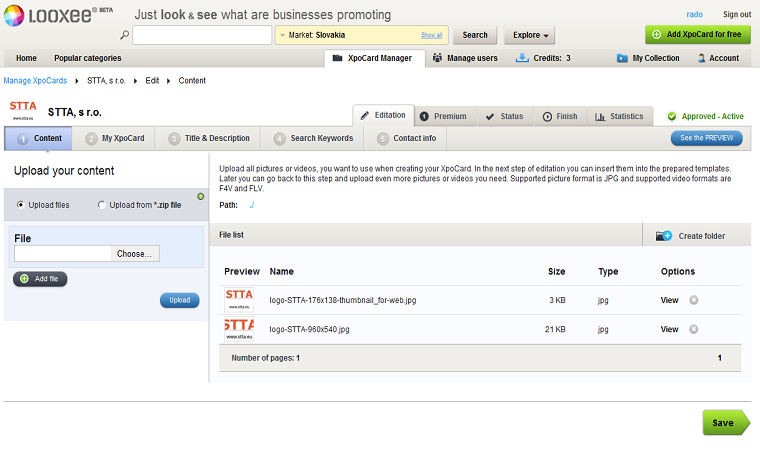Image resolution: width=760 pixels, height=450 pixels.
Task: Click file name logo-STTA-960x540.jpg
Action: tap(309, 329)
